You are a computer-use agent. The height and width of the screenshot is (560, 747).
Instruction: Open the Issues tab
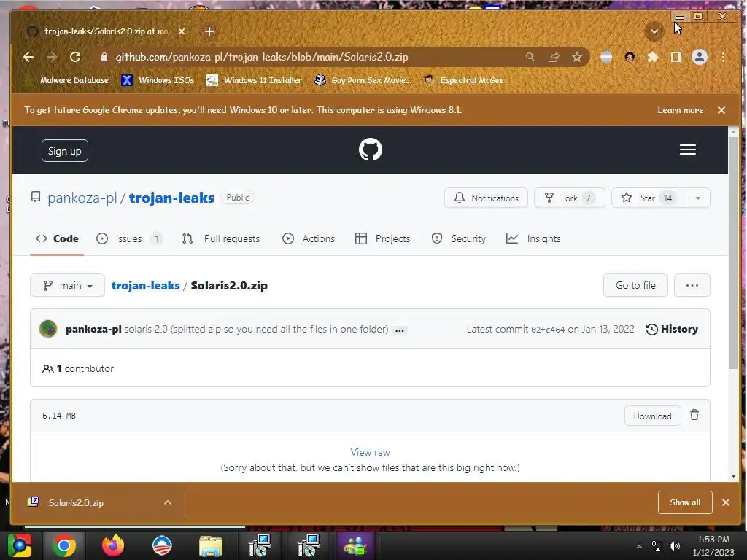pos(129,238)
